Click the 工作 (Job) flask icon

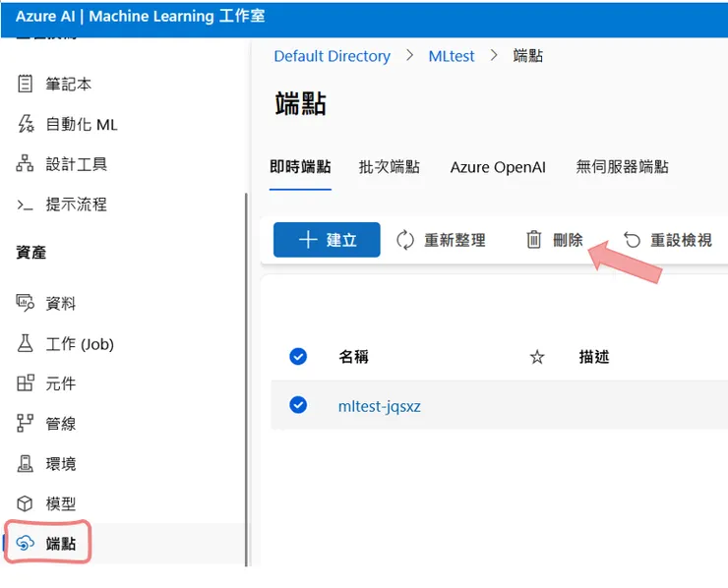coord(25,343)
